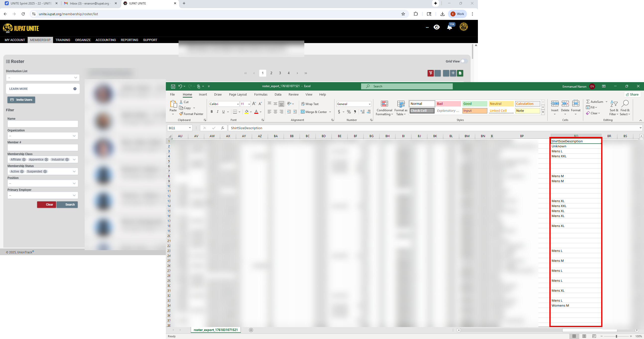Image resolution: width=644 pixels, height=339 pixels.
Task: Click the notification bell icon
Action: pyautogui.click(x=450, y=27)
